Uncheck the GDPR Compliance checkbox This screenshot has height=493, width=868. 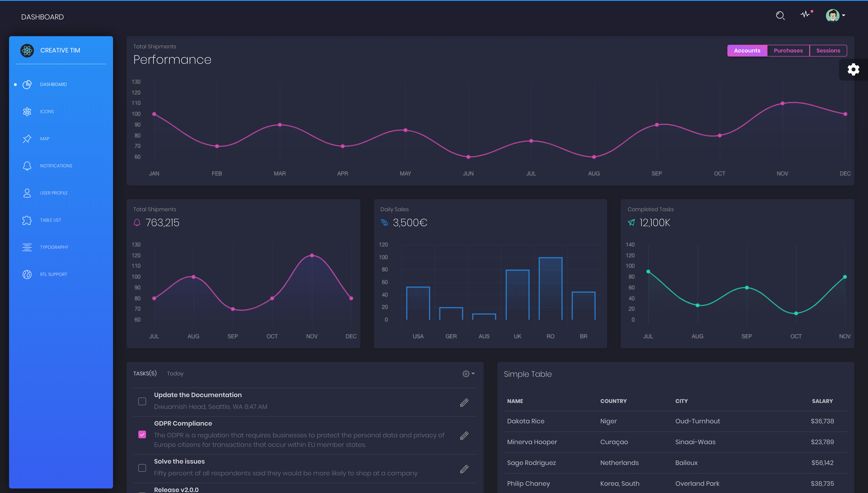pyautogui.click(x=142, y=434)
